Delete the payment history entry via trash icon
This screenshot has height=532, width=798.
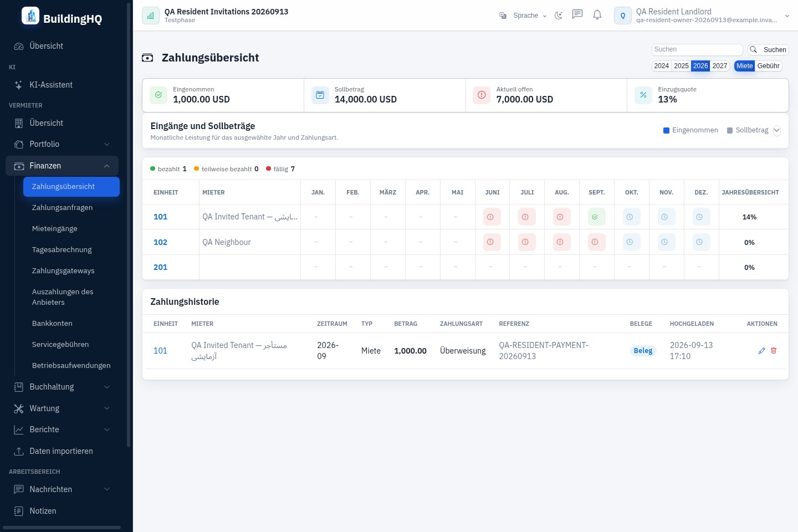click(x=774, y=351)
